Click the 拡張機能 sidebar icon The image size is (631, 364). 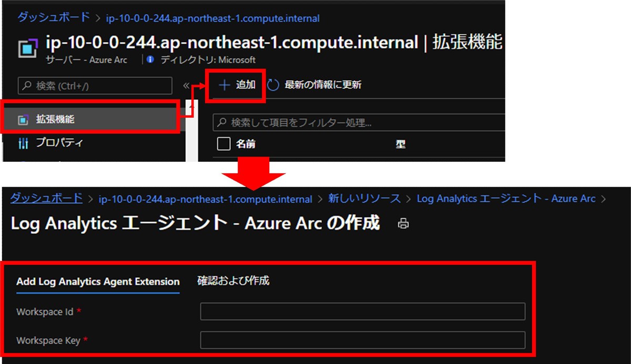click(x=23, y=119)
